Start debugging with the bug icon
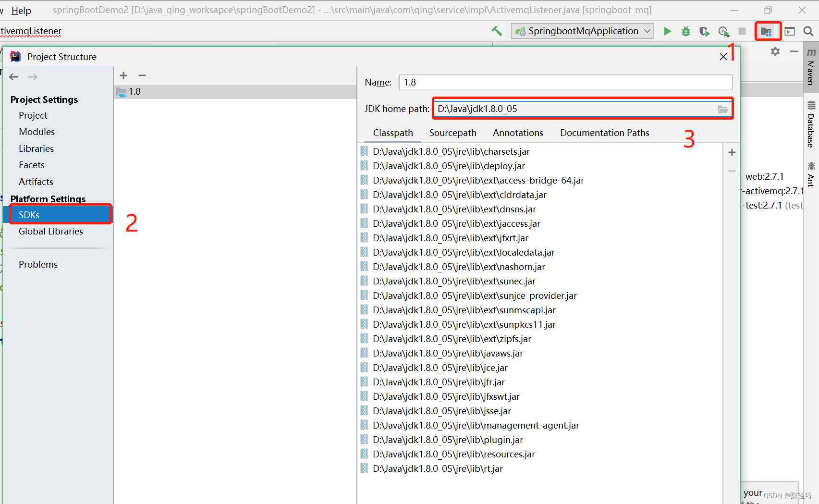The height and width of the screenshot is (504, 819). (685, 31)
